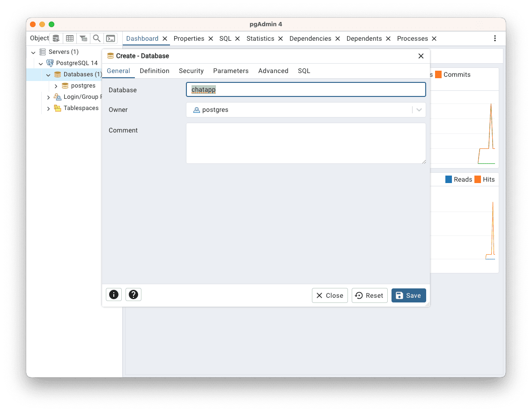Close the Dependencies tab
The height and width of the screenshot is (412, 532).
[338, 39]
